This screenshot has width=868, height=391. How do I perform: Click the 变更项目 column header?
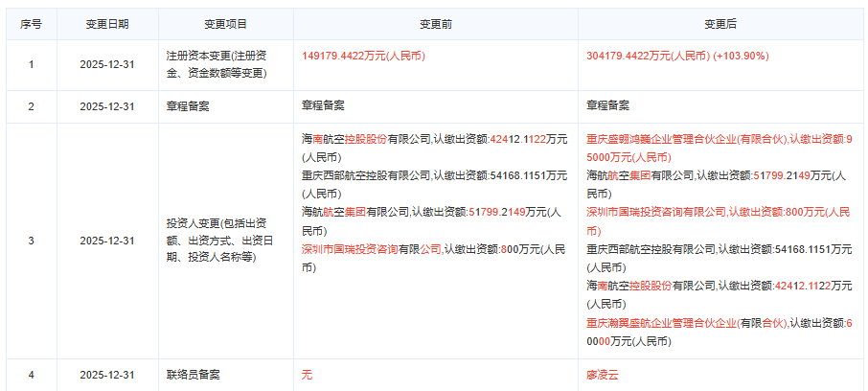226,24
